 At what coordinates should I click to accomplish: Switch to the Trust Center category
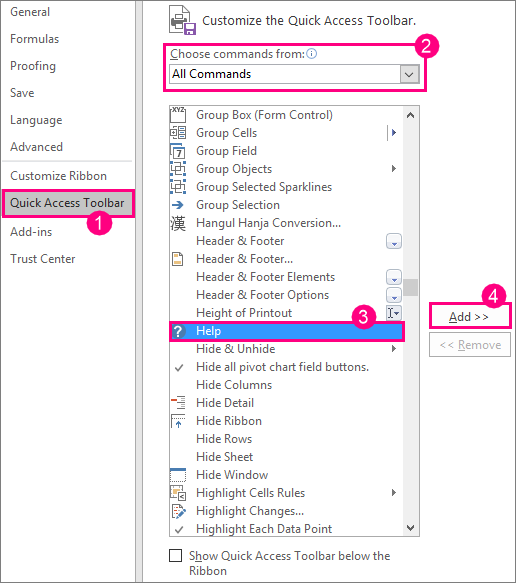43,259
